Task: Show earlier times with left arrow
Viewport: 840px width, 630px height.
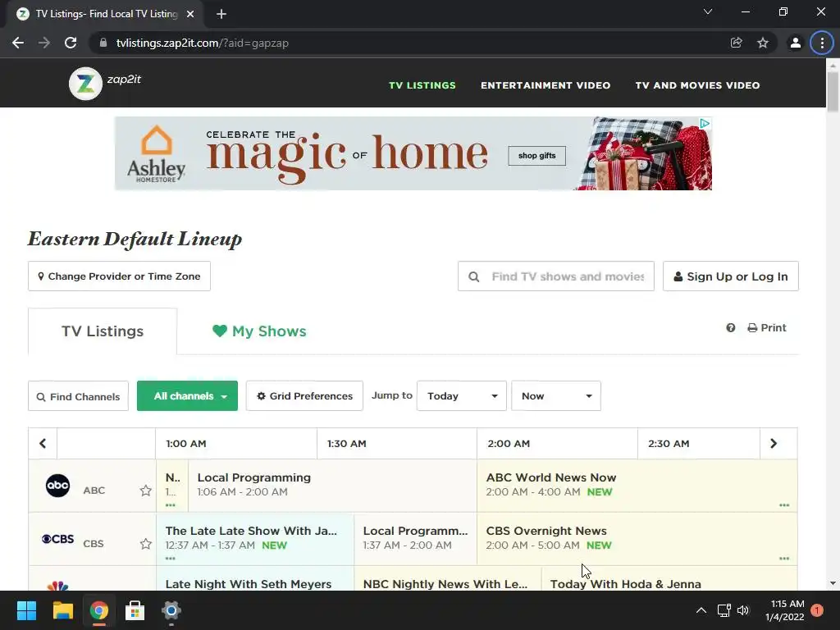Action: click(43, 444)
